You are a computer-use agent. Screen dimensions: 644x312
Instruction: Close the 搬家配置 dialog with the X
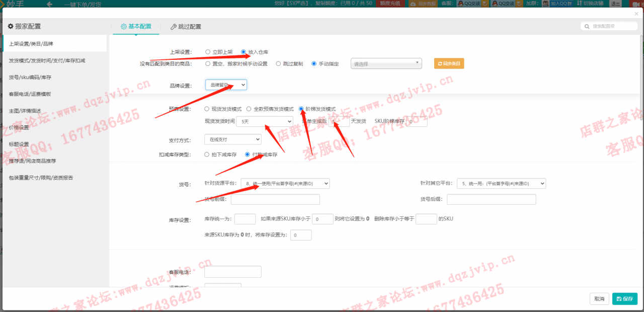(x=636, y=14)
